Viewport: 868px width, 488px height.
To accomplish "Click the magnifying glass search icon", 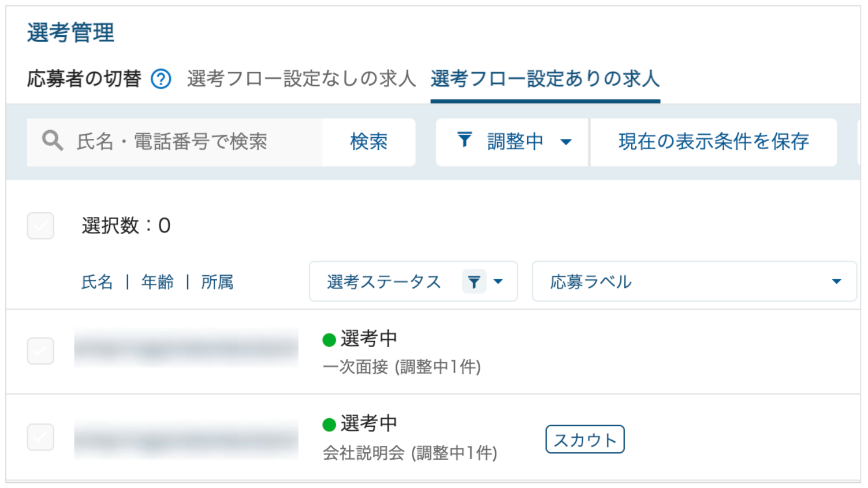I will 52,141.
